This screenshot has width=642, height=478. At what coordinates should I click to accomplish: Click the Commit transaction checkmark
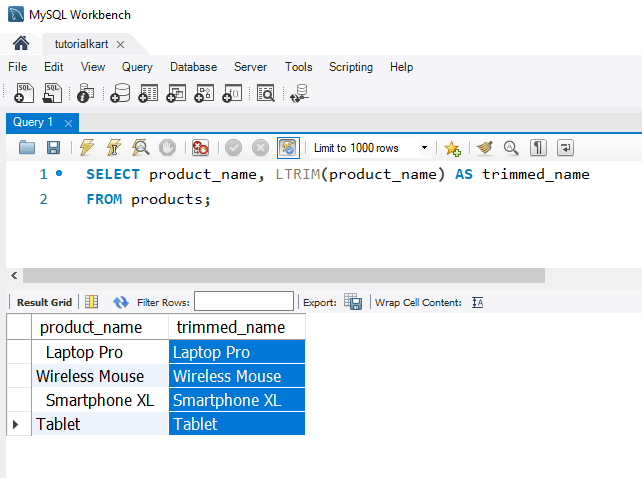233,147
